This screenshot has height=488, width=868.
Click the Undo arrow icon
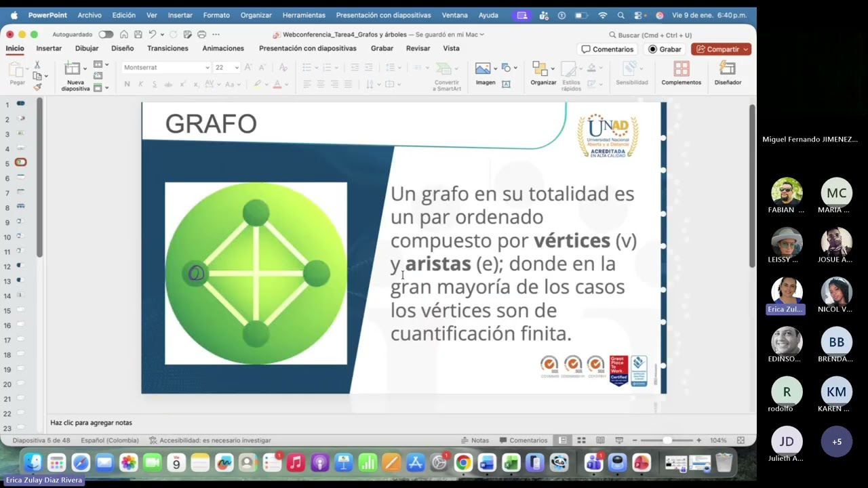tap(153, 35)
